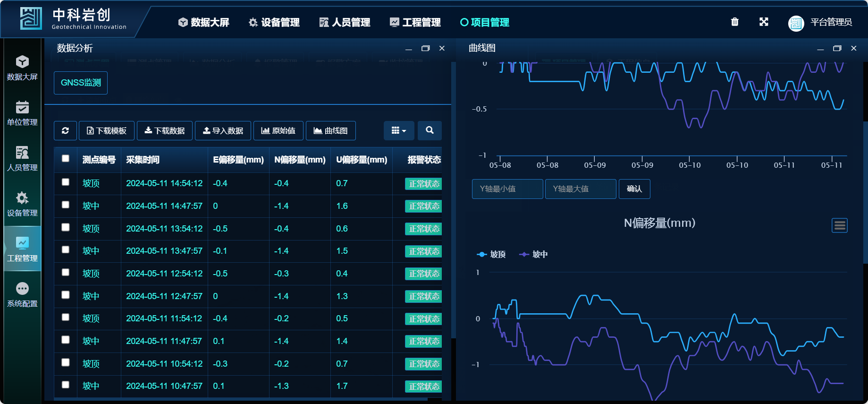Open 项目管理 in the top menu
Screen dimensions: 868x404
click(x=485, y=22)
